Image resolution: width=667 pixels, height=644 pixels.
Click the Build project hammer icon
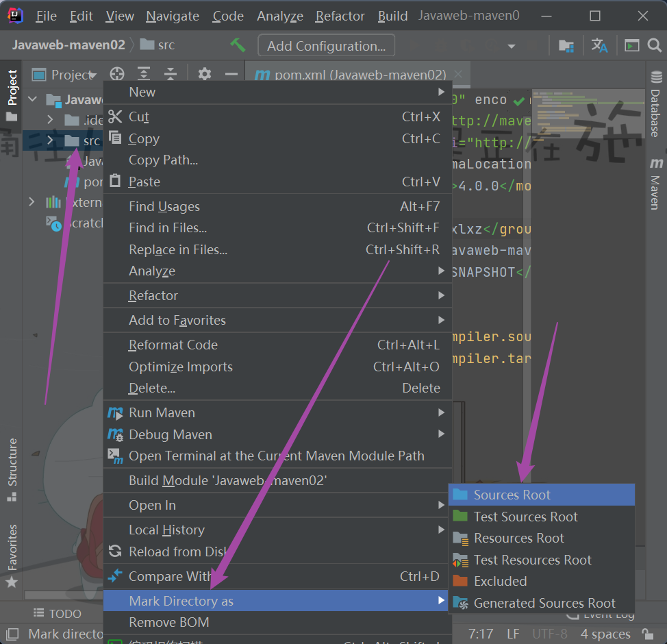[x=238, y=45]
